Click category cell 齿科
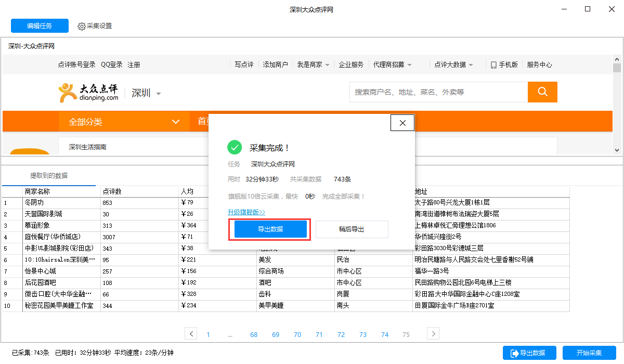This screenshot has height=364, width=624. pos(295,294)
